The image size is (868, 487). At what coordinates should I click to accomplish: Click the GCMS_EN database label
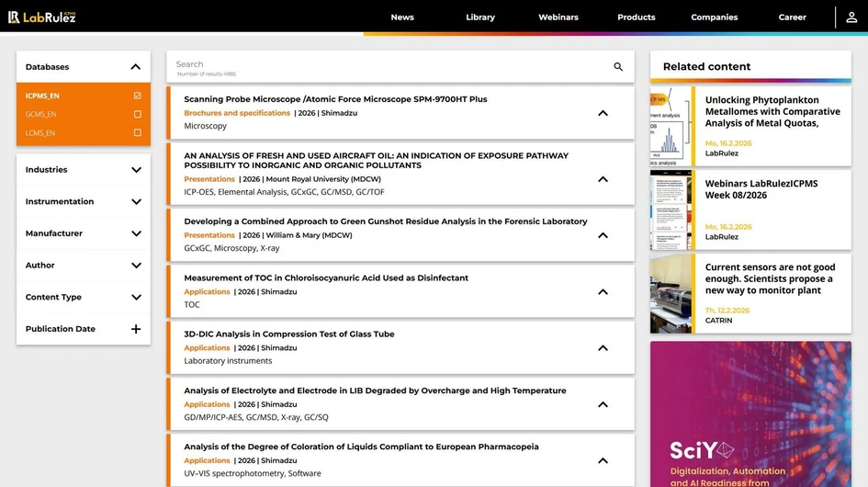pos(40,114)
